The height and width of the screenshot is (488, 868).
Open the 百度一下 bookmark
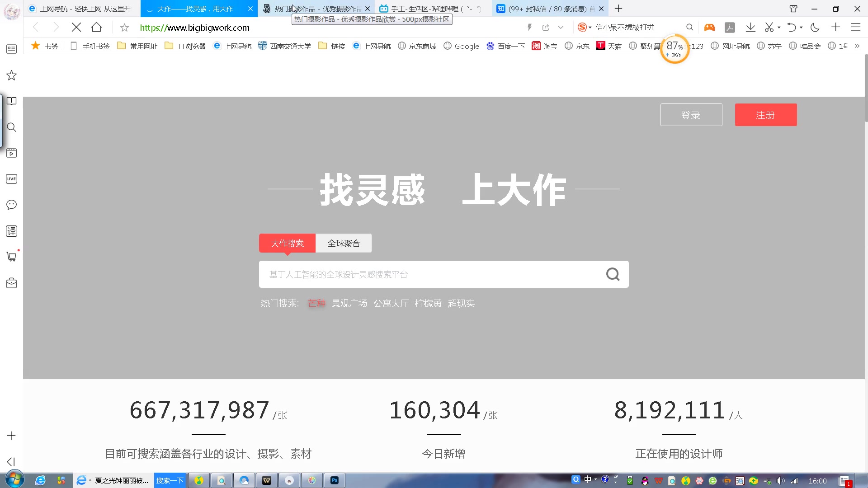tap(505, 46)
